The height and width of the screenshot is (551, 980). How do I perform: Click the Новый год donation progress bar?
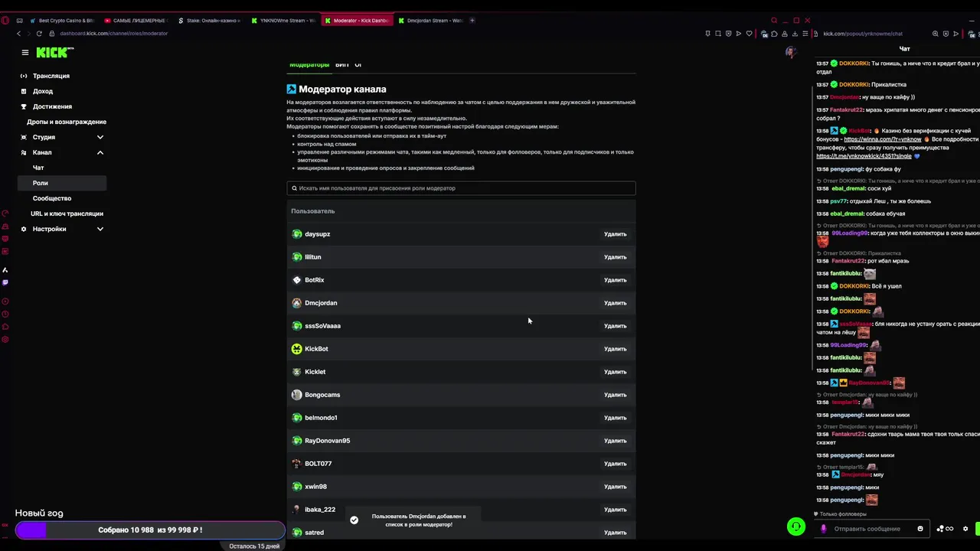[150, 530]
